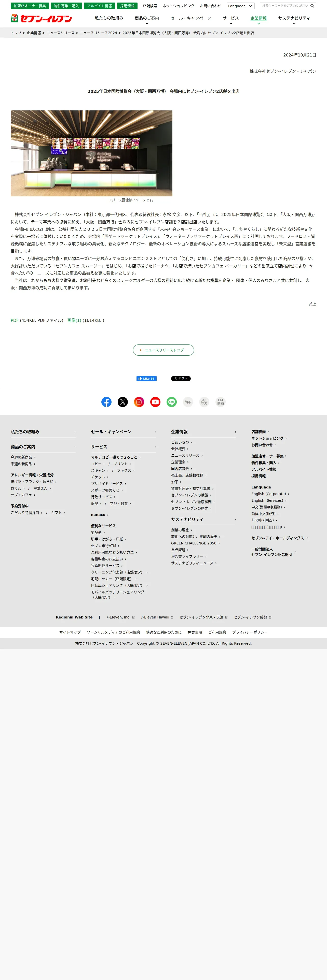Open ネットショッピング in the top bar
The height and width of the screenshot is (980, 327).
pos(178,6)
